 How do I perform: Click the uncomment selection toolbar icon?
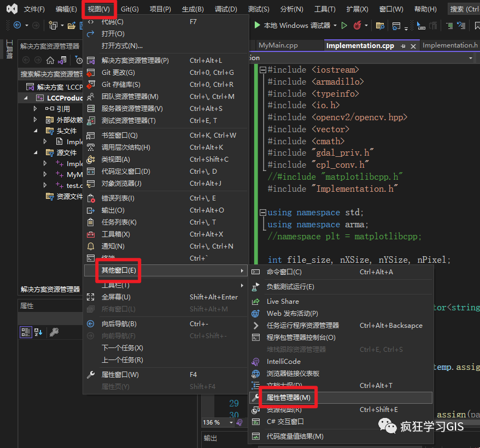point(461,26)
